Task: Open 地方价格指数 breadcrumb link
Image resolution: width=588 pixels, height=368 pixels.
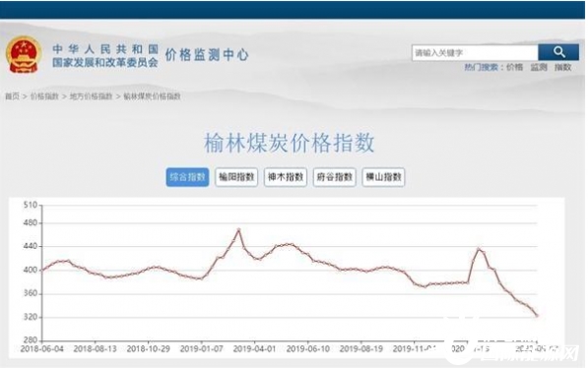Action: click(92, 96)
